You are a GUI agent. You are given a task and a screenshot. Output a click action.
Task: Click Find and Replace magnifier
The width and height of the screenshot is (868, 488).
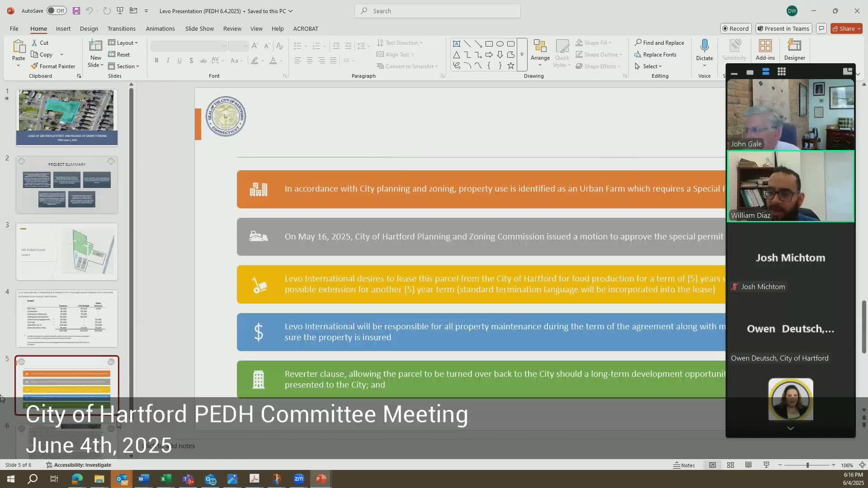[638, 42]
